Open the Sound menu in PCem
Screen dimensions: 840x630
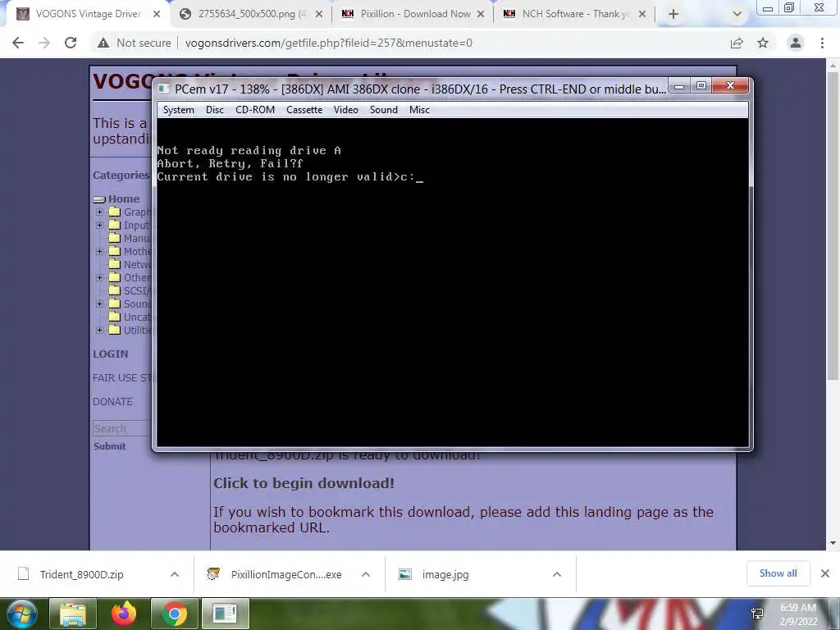click(x=384, y=110)
